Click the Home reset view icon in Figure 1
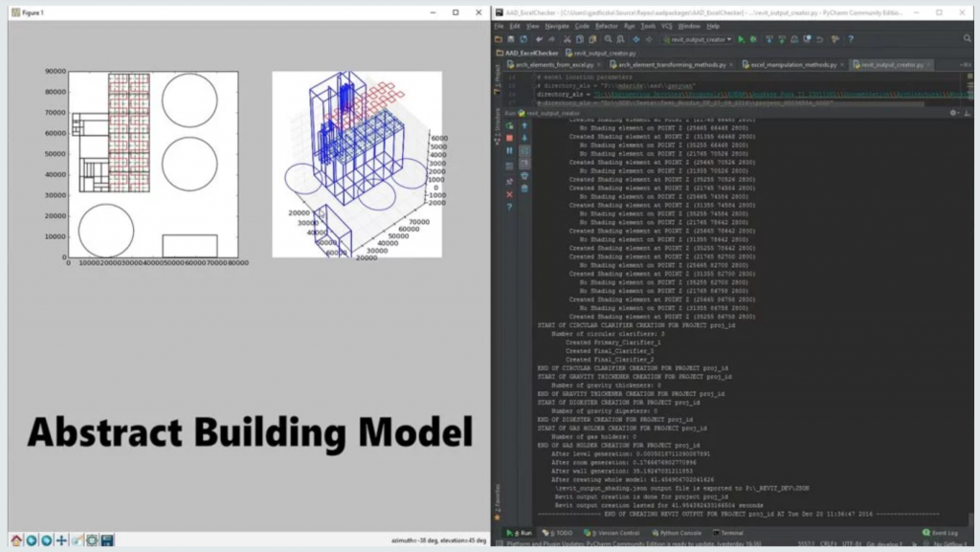Image resolution: width=980 pixels, height=552 pixels. click(16, 541)
